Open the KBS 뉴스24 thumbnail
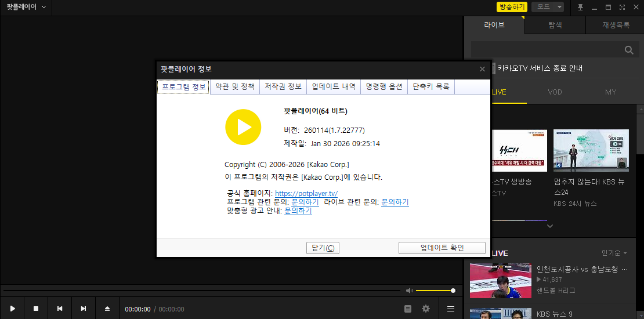 tap(591, 150)
